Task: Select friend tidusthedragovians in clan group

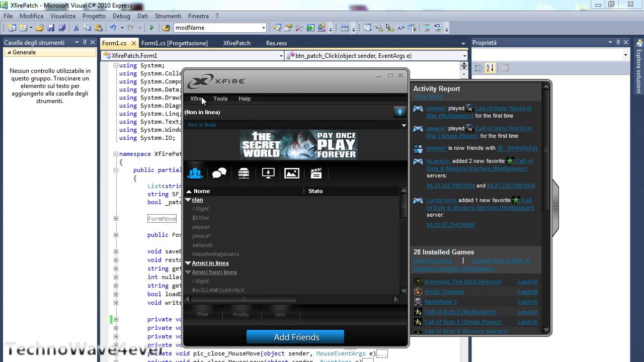Action: tap(215, 254)
